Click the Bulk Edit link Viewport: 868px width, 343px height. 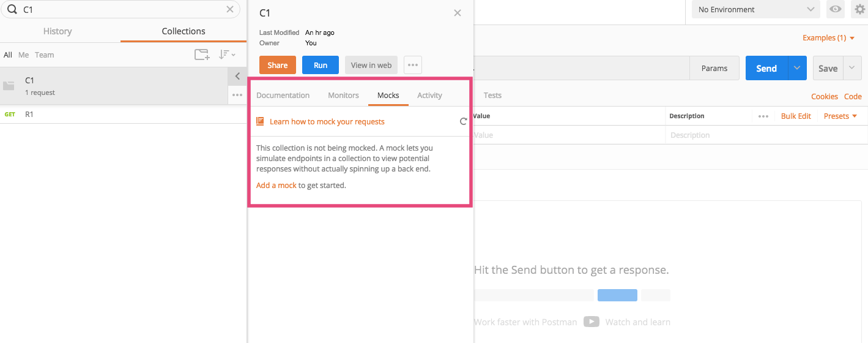tap(796, 116)
